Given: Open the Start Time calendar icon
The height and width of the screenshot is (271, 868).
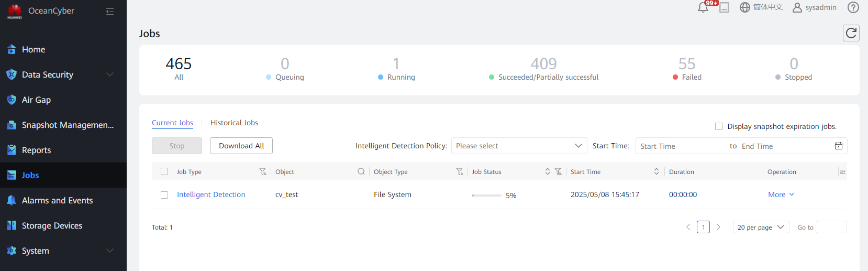Looking at the screenshot, I should click(x=838, y=146).
